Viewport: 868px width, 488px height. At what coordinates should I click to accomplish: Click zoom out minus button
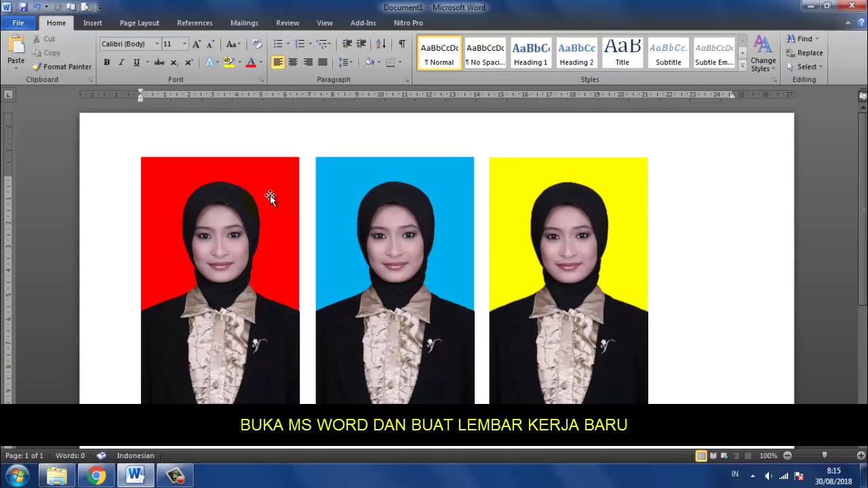point(787,455)
